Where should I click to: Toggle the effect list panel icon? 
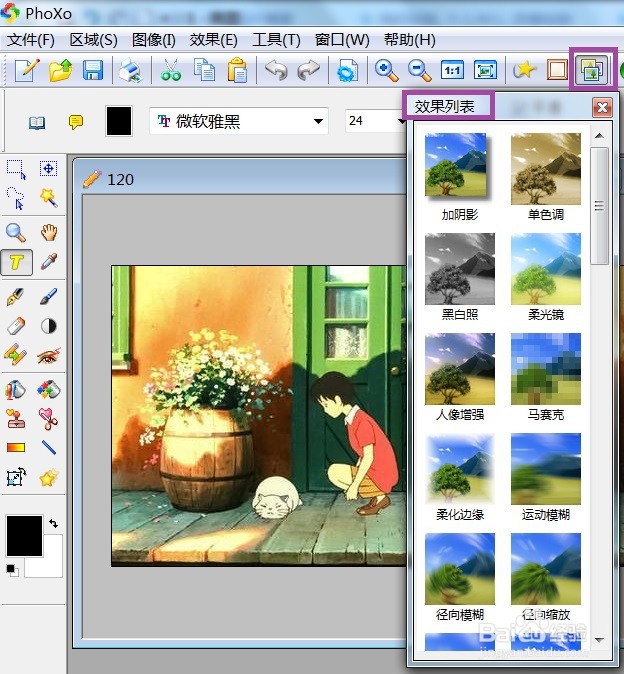point(592,70)
